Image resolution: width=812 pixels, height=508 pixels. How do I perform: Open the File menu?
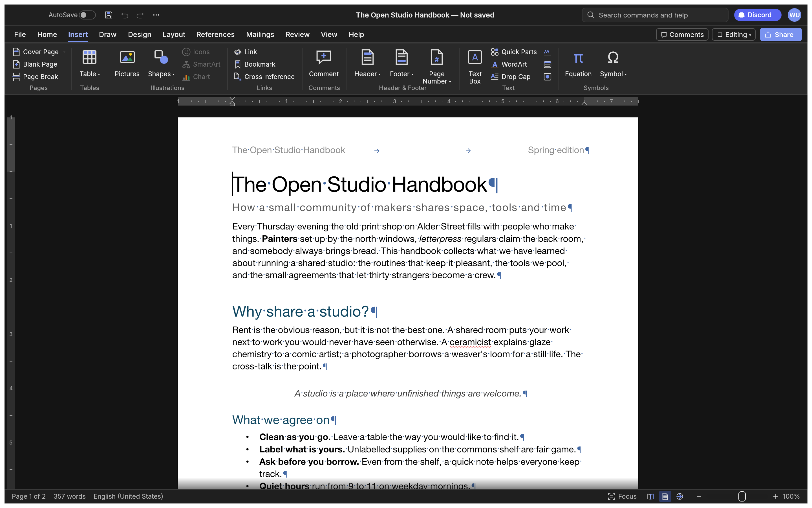coord(20,35)
